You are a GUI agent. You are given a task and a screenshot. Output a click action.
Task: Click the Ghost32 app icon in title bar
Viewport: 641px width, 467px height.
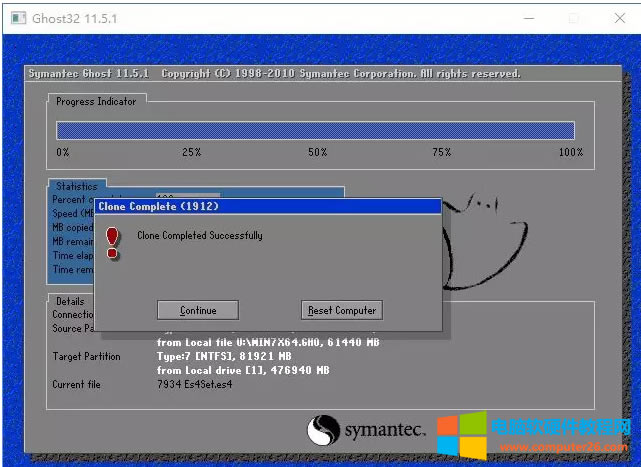(x=15, y=17)
